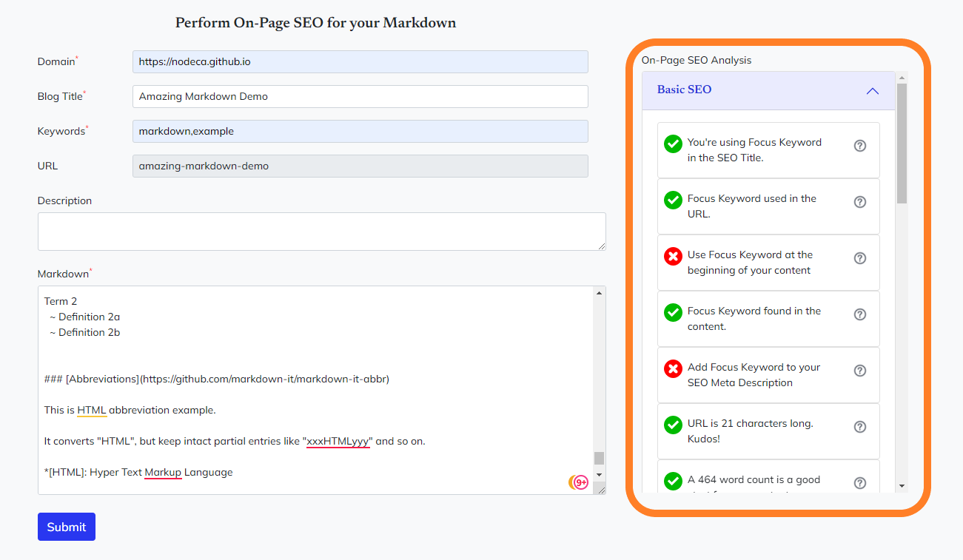The width and height of the screenshot is (963, 560).
Task: Click help icon for URL length check
Action: coord(859,427)
